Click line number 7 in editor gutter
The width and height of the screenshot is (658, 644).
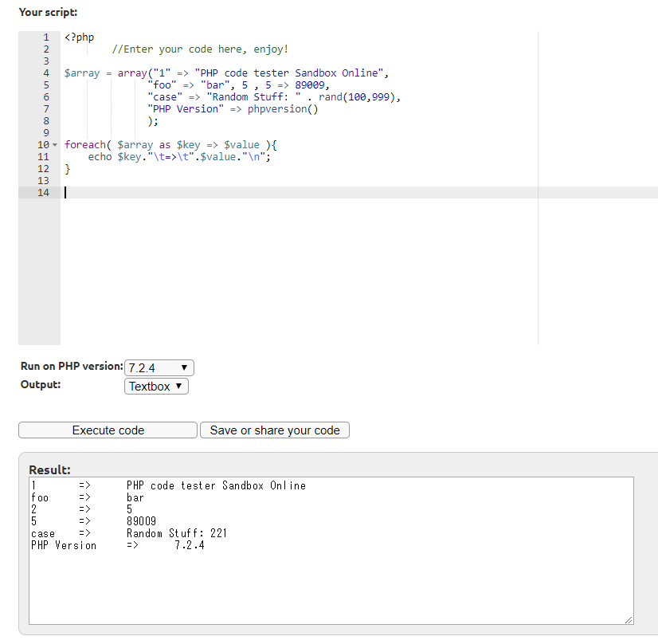[x=45, y=109]
